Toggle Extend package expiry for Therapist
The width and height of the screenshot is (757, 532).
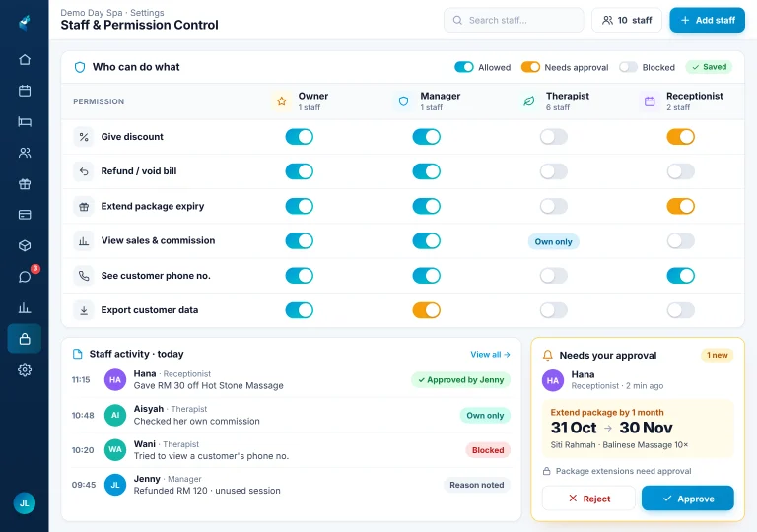[554, 206]
